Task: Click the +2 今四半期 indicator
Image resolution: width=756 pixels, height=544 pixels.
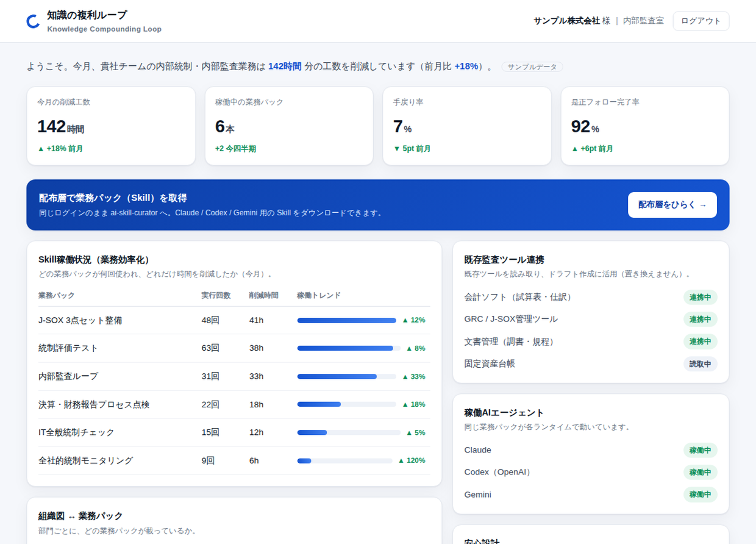Action: pos(235,148)
